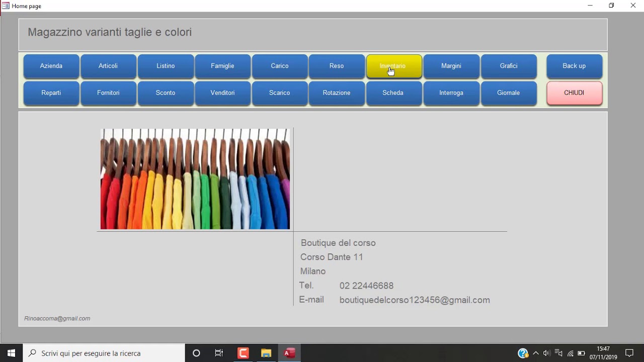Start a Back up
This screenshot has height=362, width=644.
pos(574,66)
